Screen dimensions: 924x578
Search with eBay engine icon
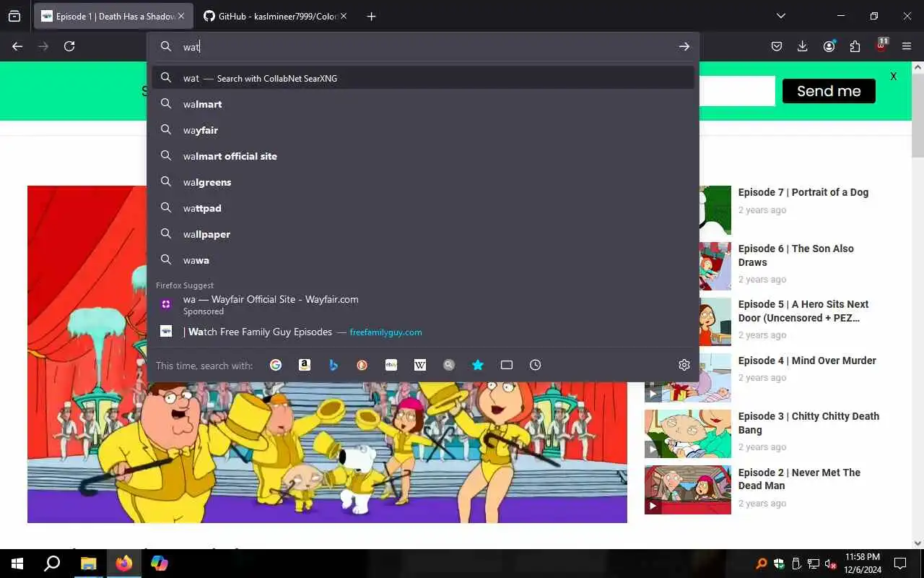tap(391, 365)
